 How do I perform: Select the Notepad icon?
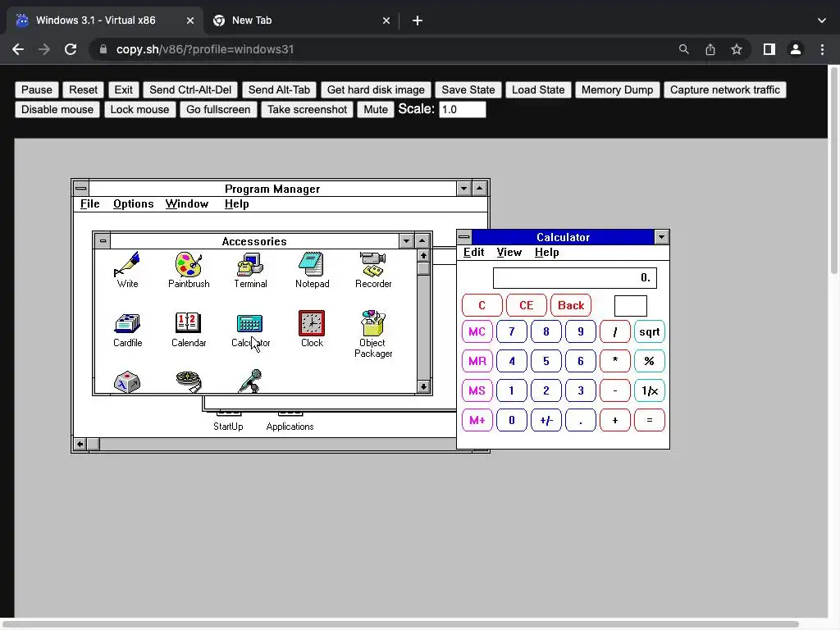coord(312,270)
